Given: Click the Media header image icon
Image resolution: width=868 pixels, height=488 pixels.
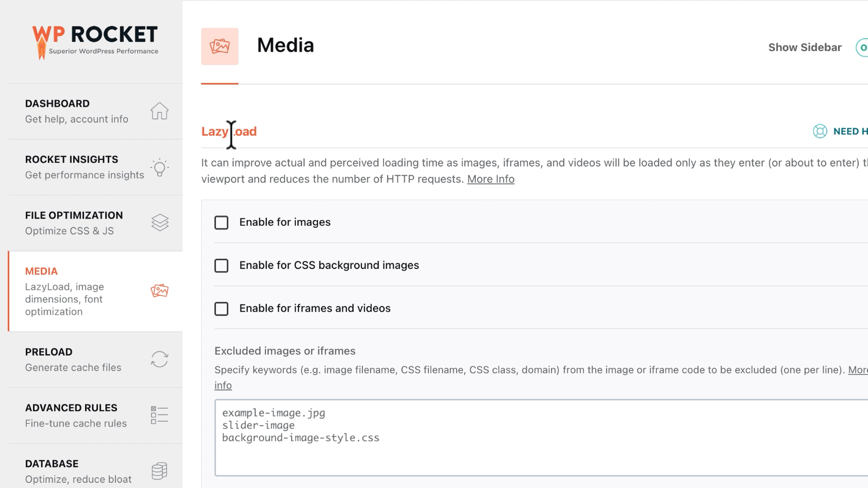Looking at the screenshot, I should pyautogui.click(x=220, y=47).
